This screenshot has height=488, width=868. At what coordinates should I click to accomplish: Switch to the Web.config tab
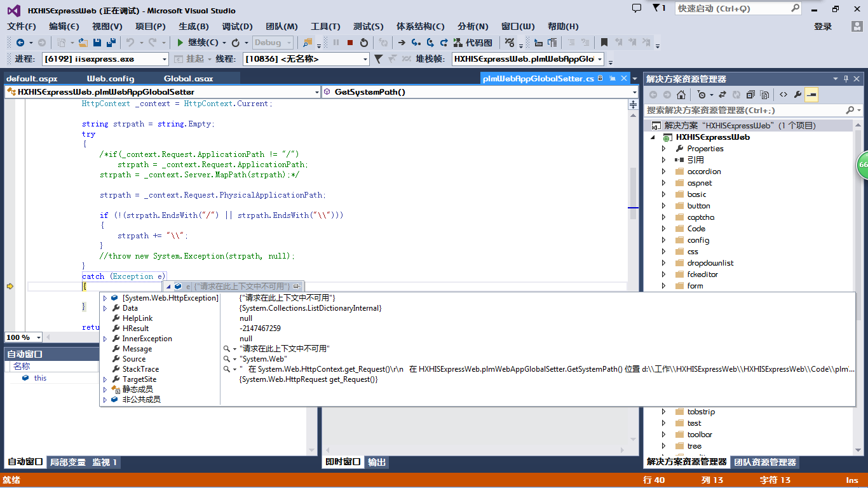111,78
